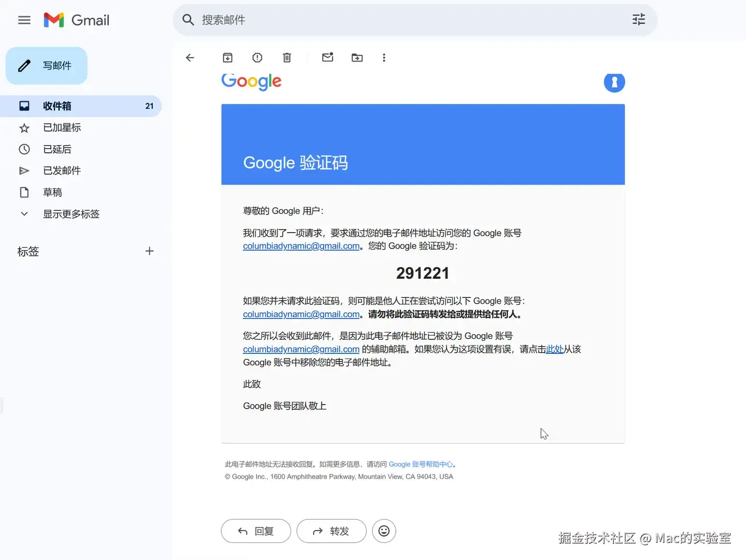
Task: Archive this email
Action: [227, 58]
